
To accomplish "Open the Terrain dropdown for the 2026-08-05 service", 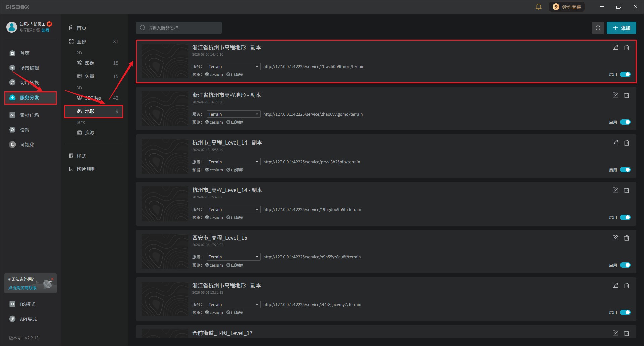I will coord(233,66).
